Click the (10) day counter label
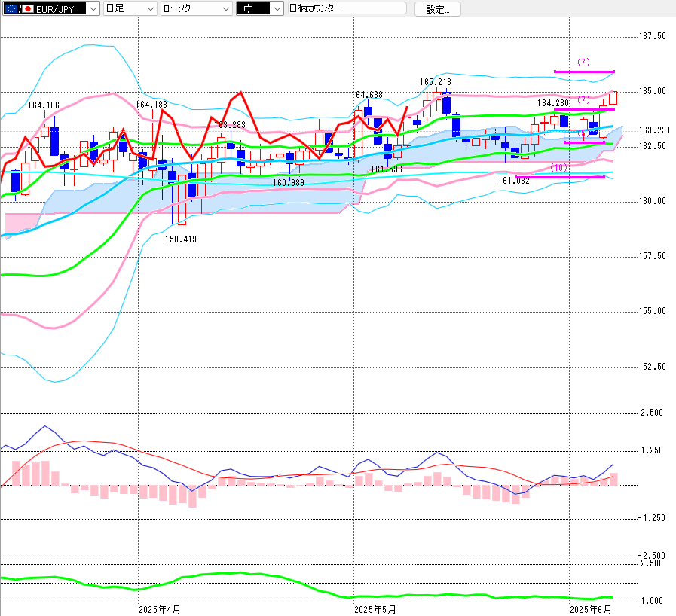The width and height of the screenshot is (676, 616). tap(559, 167)
